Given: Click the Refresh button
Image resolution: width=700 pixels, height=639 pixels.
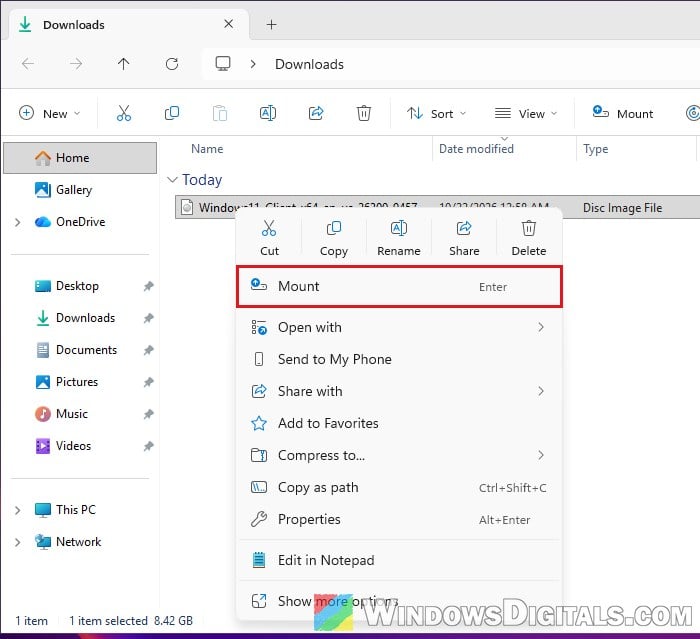Looking at the screenshot, I should click(172, 64).
